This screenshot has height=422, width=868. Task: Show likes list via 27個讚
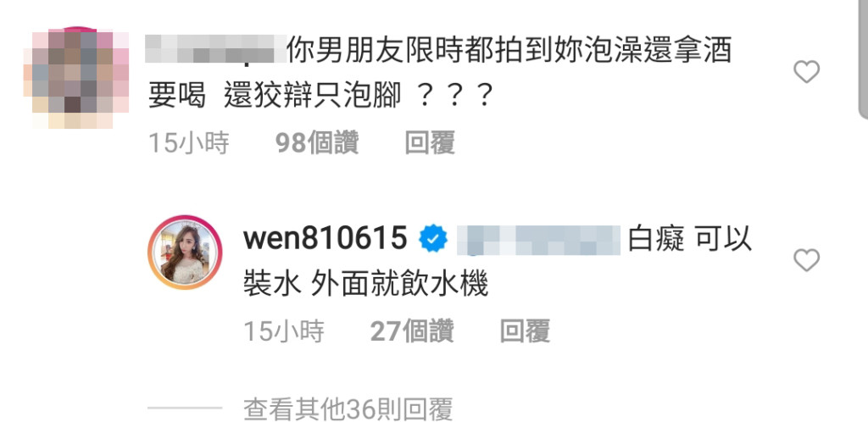412,331
